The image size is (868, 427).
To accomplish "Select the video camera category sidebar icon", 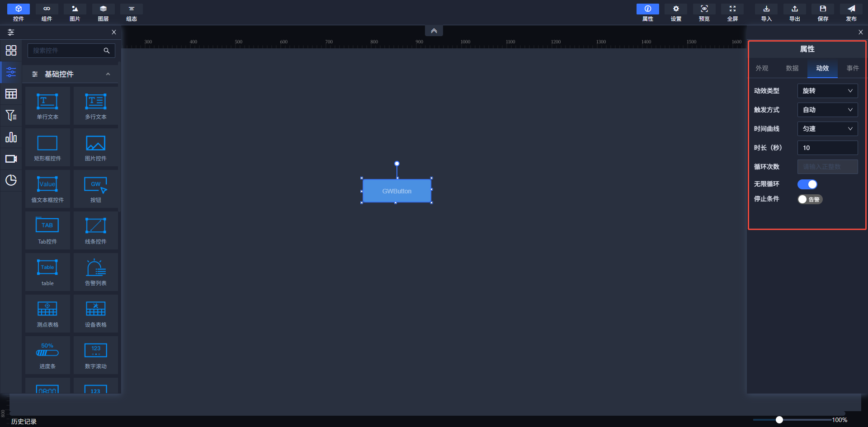I will click(x=11, y=159).
